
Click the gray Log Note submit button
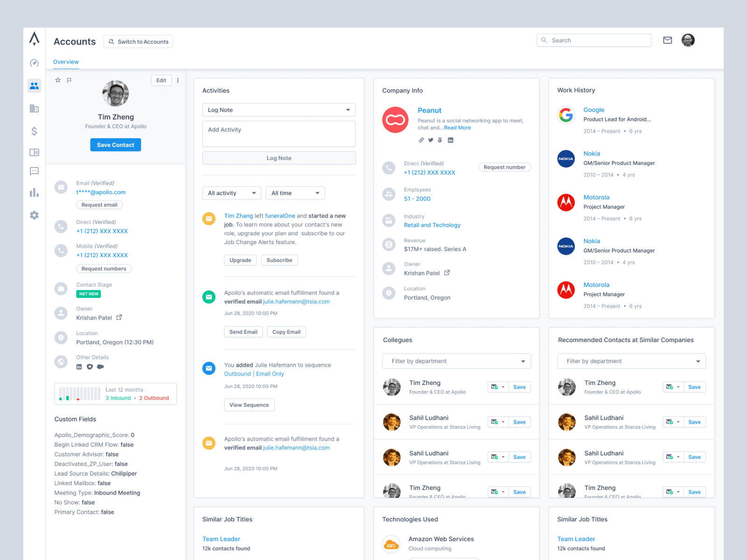point(279,158)
